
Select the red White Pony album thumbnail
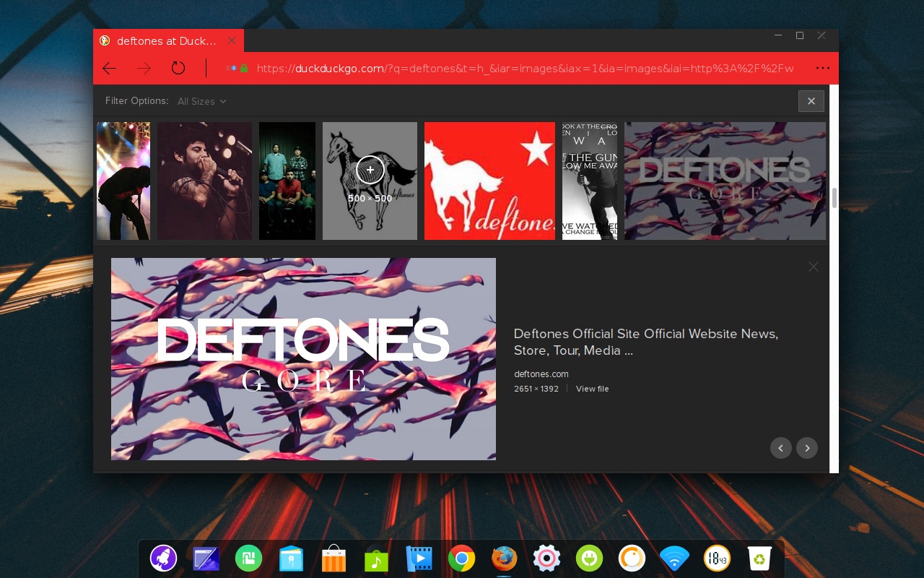click(489, 181)
